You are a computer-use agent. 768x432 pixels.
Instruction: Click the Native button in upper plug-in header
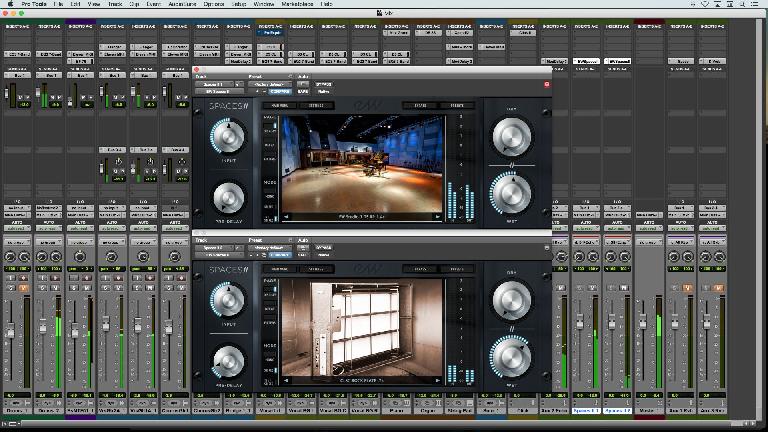pos(323,92)
